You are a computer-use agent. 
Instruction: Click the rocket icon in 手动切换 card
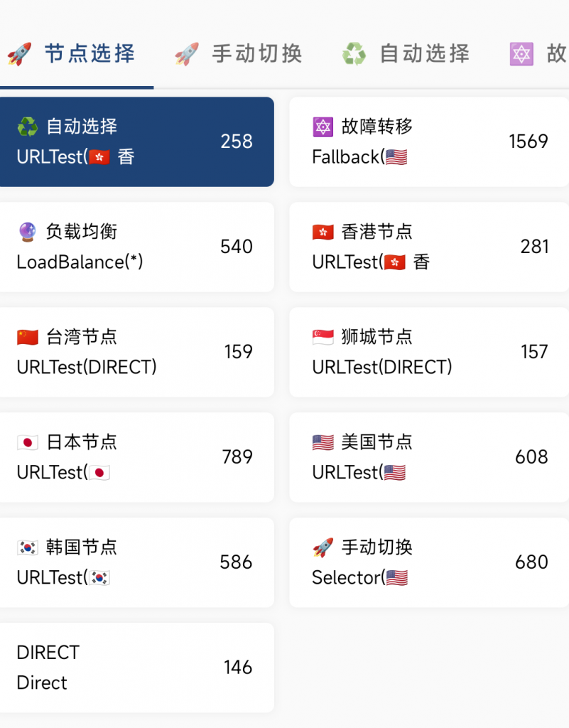click(323, 547)
